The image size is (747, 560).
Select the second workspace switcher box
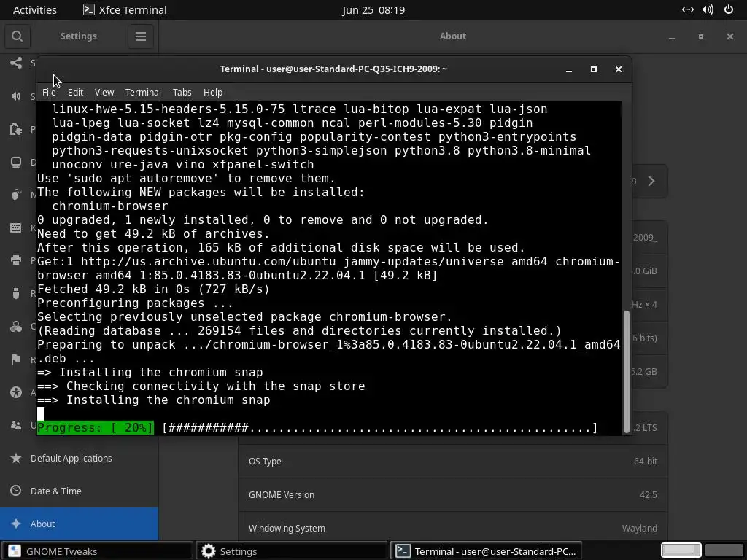[x=724, y=551]
